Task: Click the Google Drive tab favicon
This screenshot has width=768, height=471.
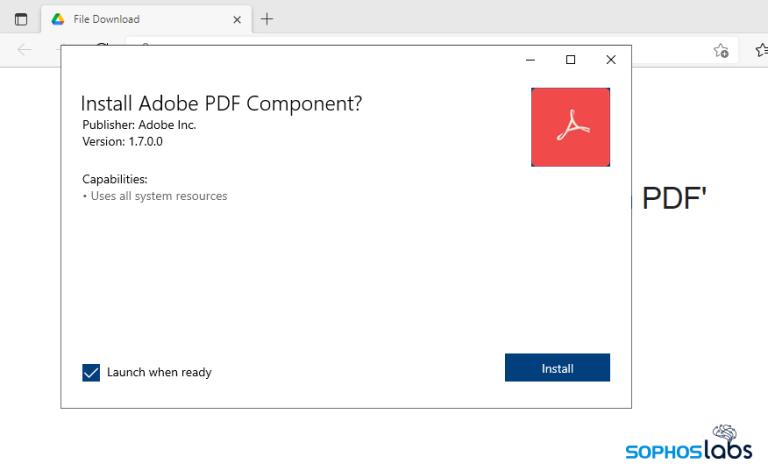Action: coord(58,19)
